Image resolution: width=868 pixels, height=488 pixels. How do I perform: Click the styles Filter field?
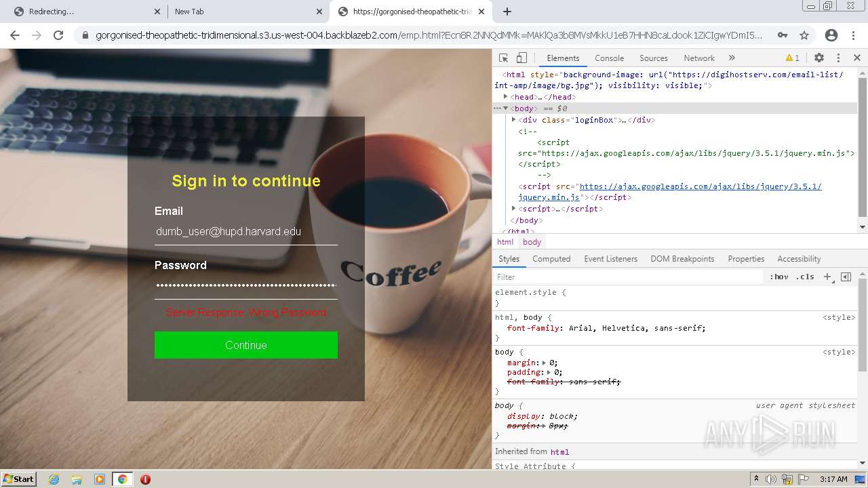pyautogui.click(x=628, y=277)
